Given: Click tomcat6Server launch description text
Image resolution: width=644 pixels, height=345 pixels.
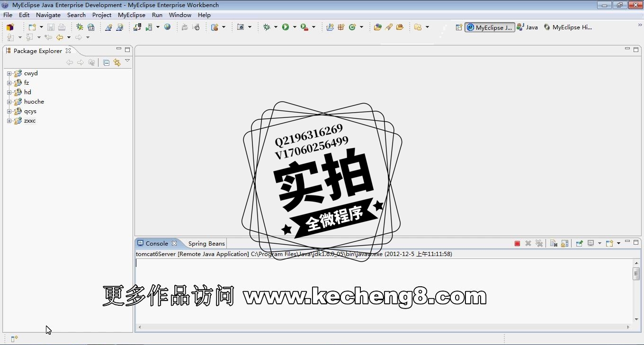Looking at the screenshot, I should tap(294, 254).
